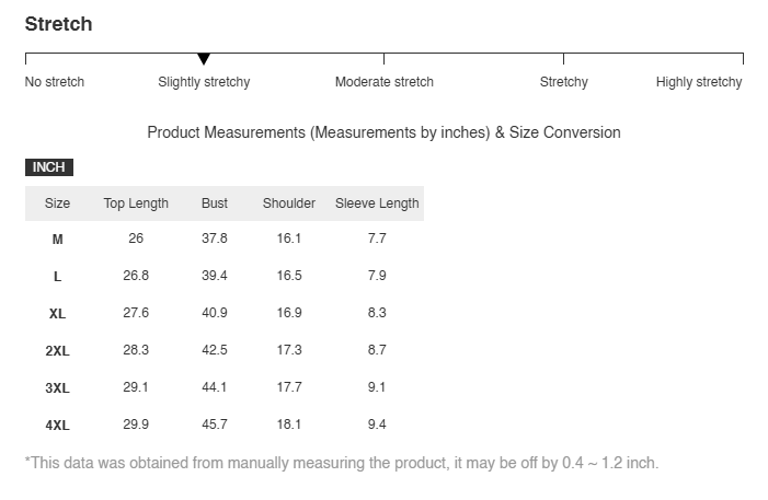Viewport: 768px width, 500px height.
Task: Click the 'No stretch' scale label
Action: [x=55, y=82]
